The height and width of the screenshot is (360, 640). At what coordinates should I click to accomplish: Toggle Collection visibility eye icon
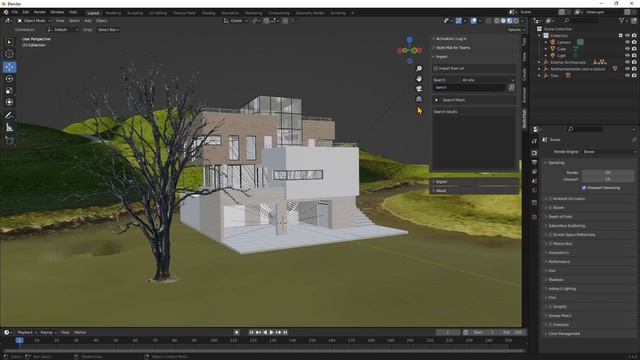pyautogui.click(x=627, y=36)
